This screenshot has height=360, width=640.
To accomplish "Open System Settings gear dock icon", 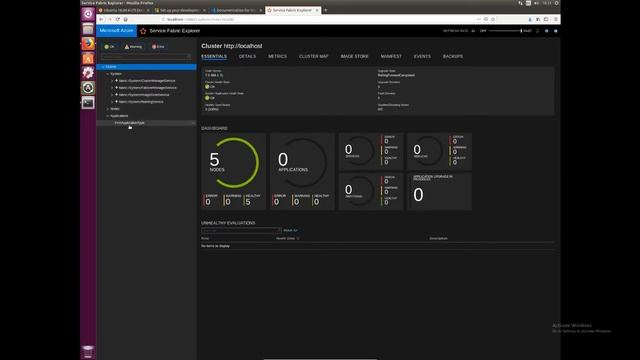I will coord(88,73).
